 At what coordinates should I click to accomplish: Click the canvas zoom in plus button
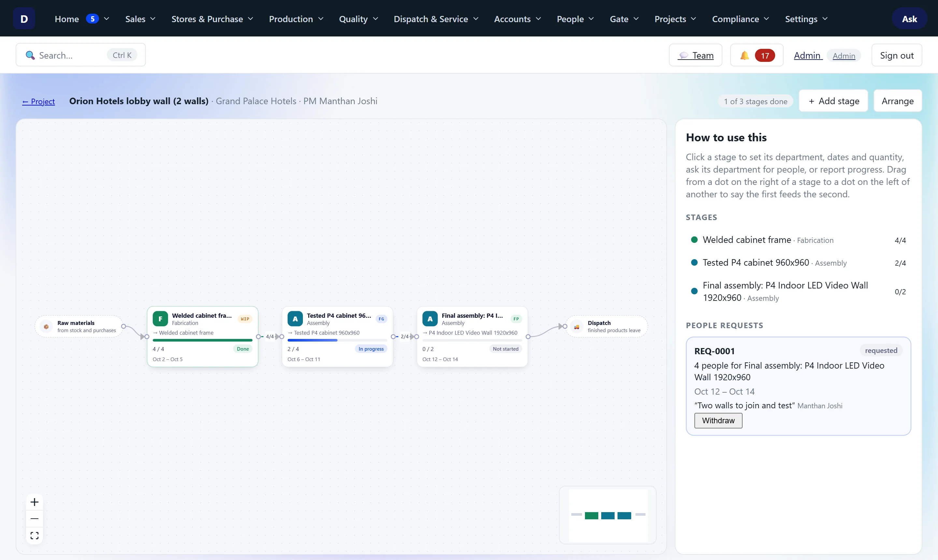[x=34, y=502]
